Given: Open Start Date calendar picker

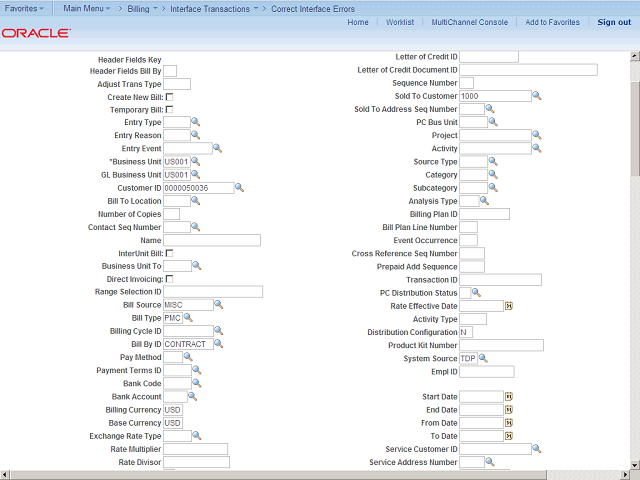Looking at the screenshot, I should point(509,396).
